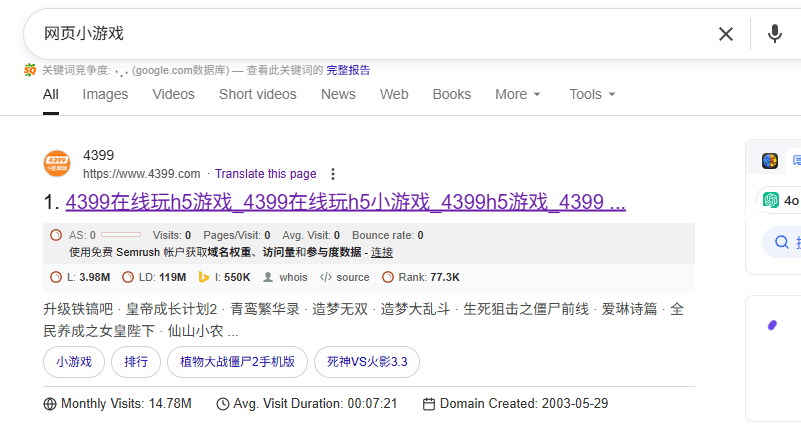Click the whois person icon
801x444 pixels.
coord(268,277)
